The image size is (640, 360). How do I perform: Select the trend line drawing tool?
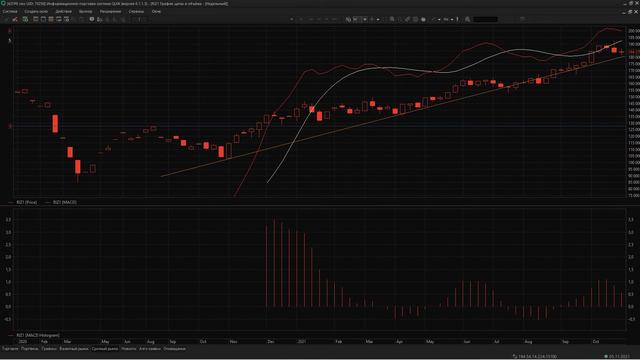coord(433,19)
